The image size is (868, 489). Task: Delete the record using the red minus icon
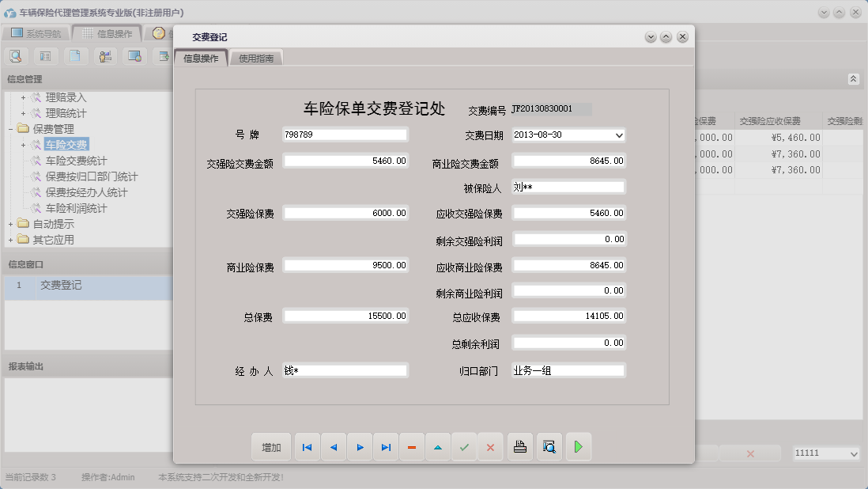[x=412, y=447]
